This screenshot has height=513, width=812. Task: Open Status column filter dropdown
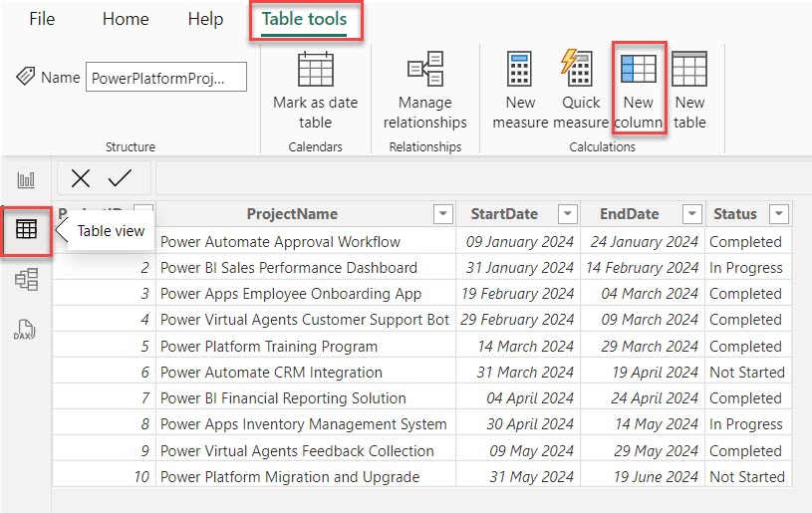tap(779, 214)
